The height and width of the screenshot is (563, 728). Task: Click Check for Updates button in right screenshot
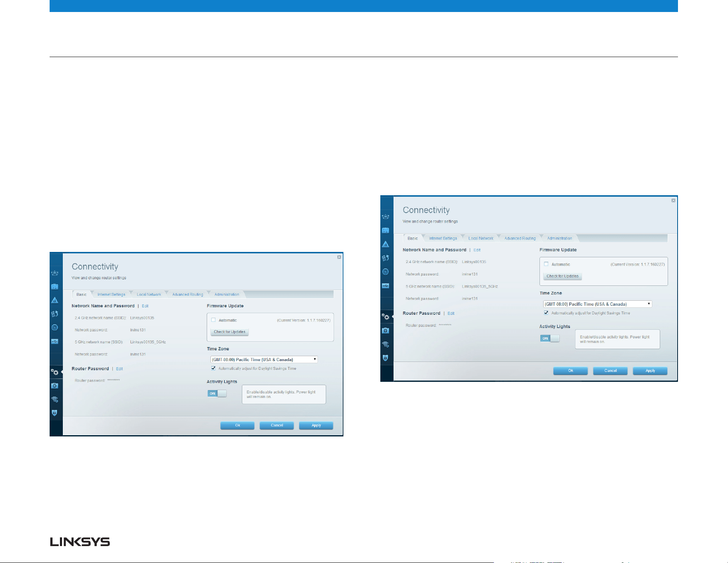tap(562, 276)
